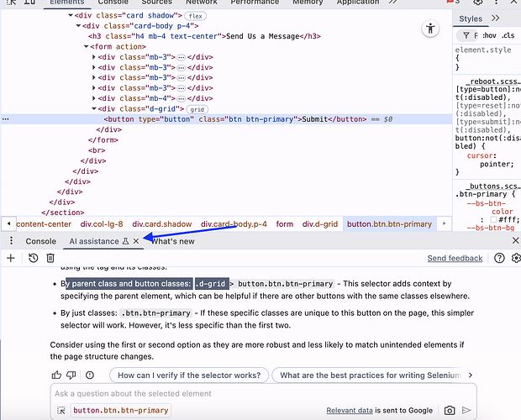The width and height of the screenshot is (521, 420).
Task: Open the Accessibility tree floating icon
Action: pos(430,29)
